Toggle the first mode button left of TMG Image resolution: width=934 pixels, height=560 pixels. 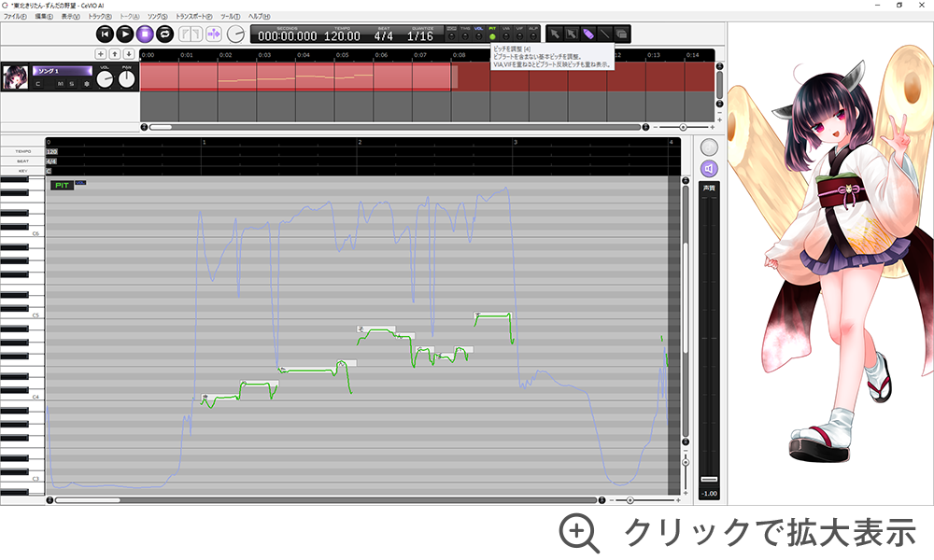pos(451,34)
